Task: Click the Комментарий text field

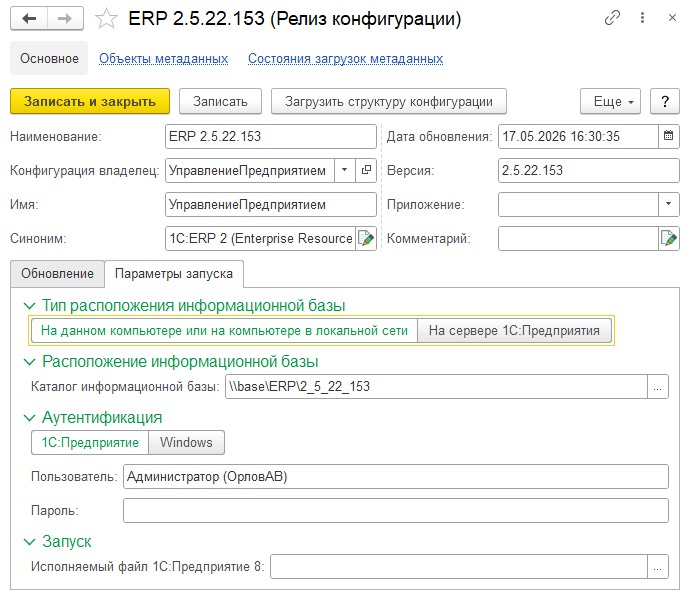Action: coord(578,238)
